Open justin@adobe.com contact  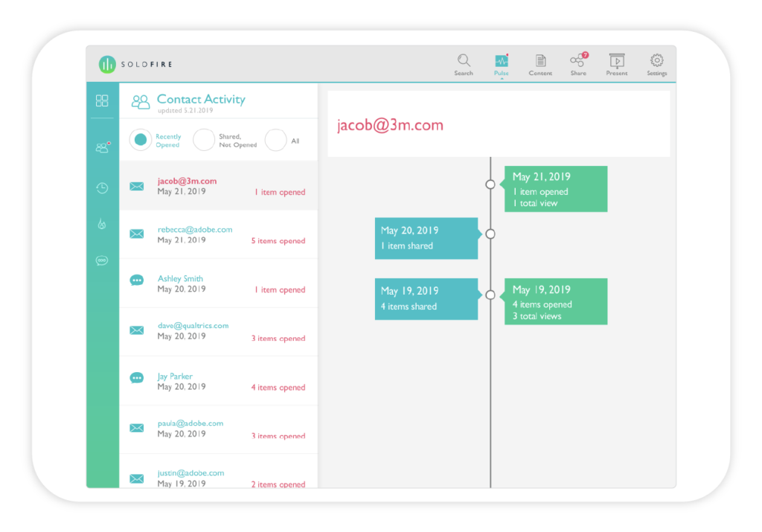[219, 472]
